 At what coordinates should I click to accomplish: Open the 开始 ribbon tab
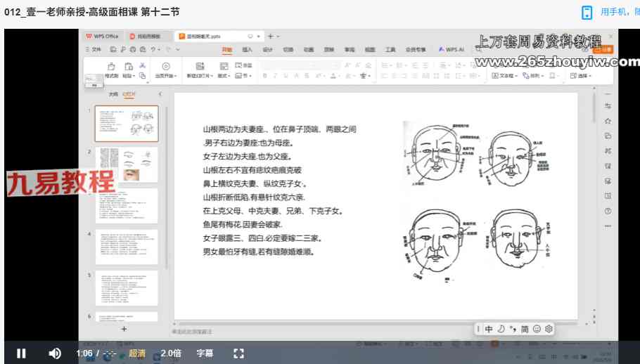(226, 50)
